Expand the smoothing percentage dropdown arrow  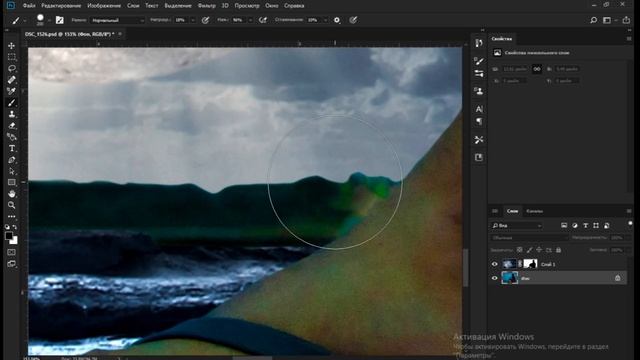pyautogui.click(x=325, y=20)
